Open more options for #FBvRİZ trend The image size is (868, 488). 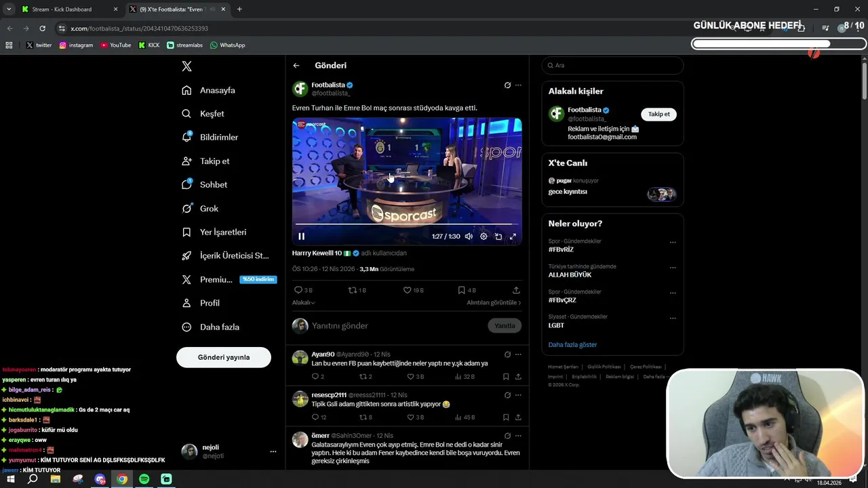point(673,243)
